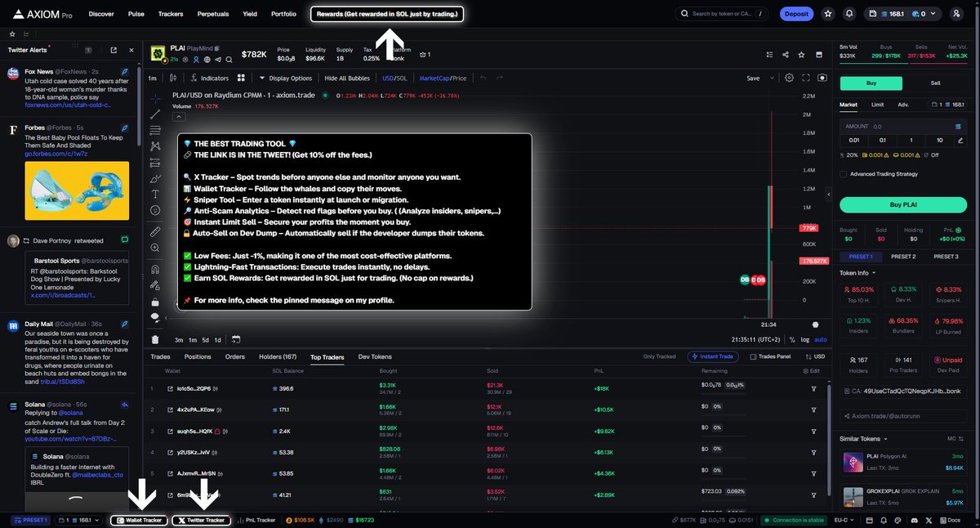Image resolution: width=980 pixels, height=528 pixels.
Task: Open the Discover menu
Action: (x=101, y=14)
